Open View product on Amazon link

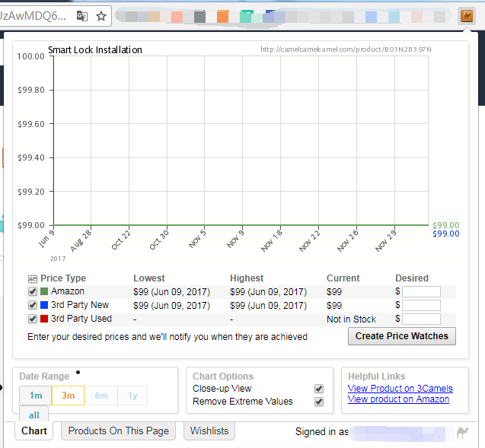click(398, 399)
